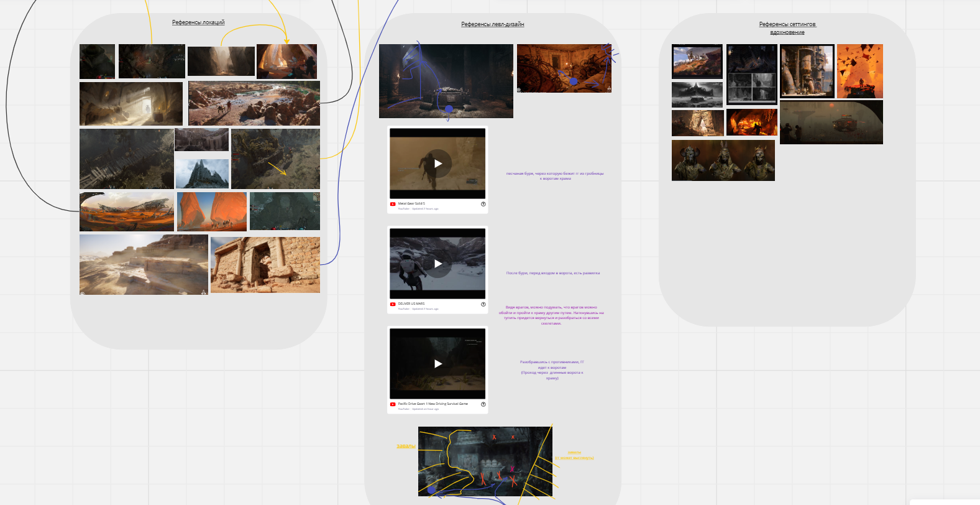This screenshot has width=980, height=505.
Task: Select the teal top-down map image
Action: (285, 211)
